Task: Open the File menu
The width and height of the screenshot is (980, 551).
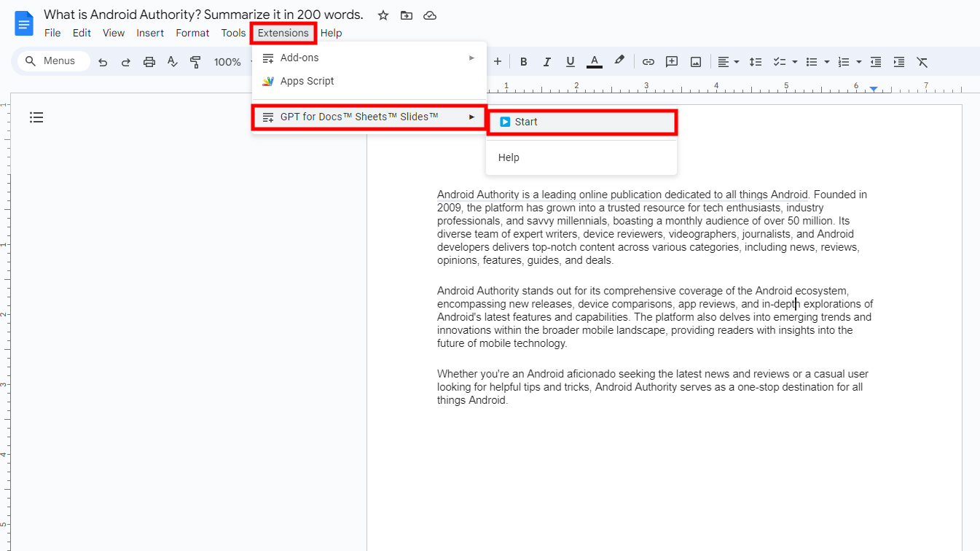Action: pos(52,33)
